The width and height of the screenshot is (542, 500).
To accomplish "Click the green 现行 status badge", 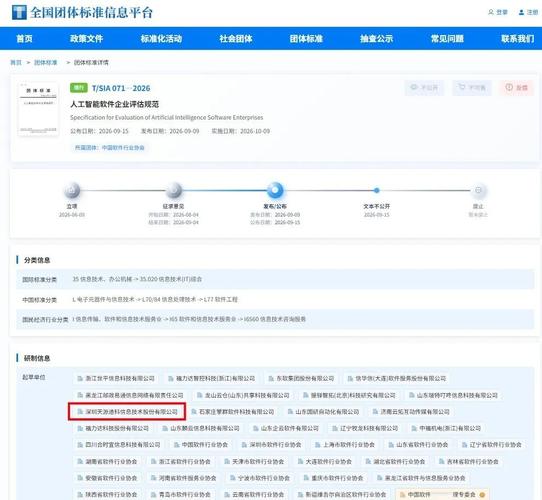I will click(79, 88).
